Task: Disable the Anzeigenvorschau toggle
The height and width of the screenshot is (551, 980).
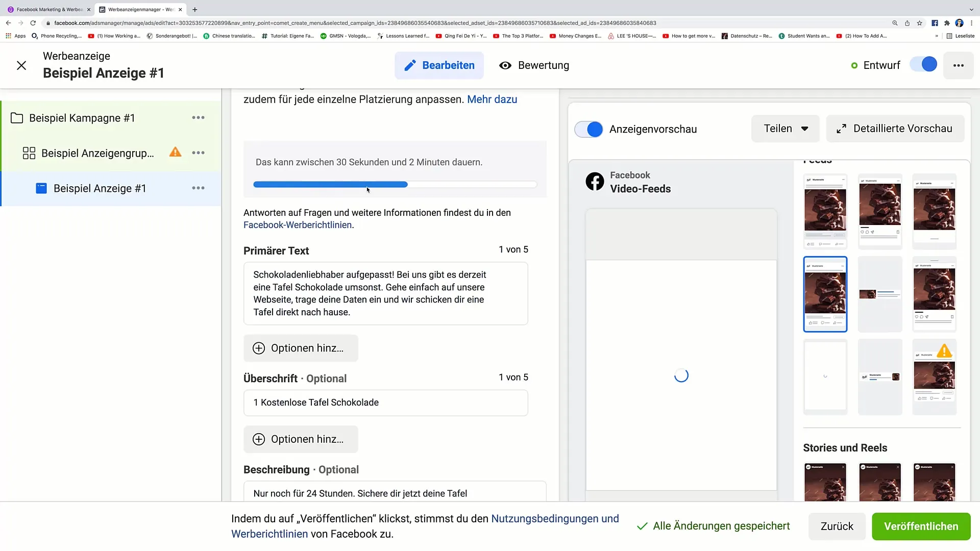Action: [589, 129]
